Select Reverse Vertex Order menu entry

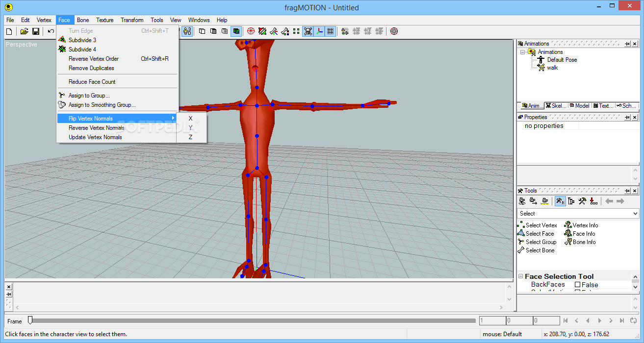pyautogui.click(x=117, y=59)
